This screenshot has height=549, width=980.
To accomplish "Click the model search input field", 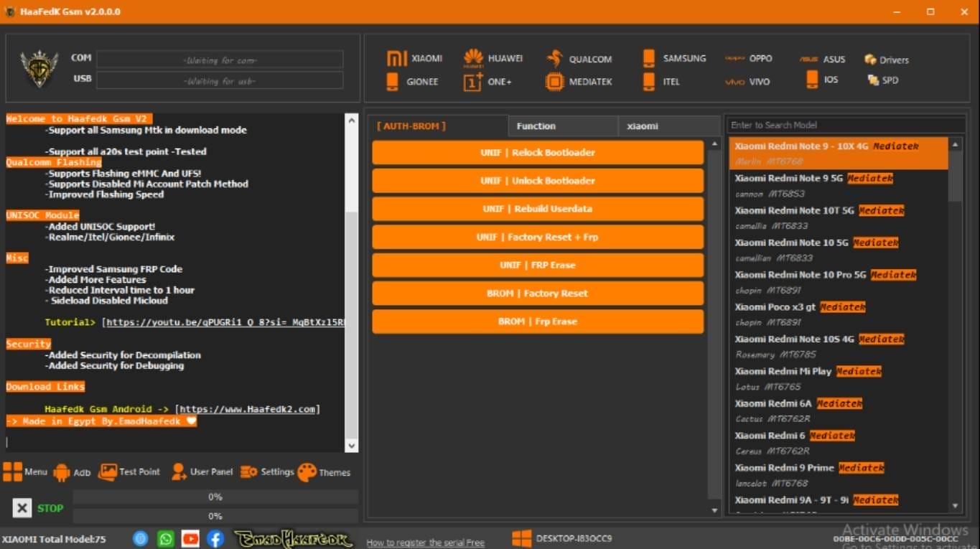I will point(846,124).
